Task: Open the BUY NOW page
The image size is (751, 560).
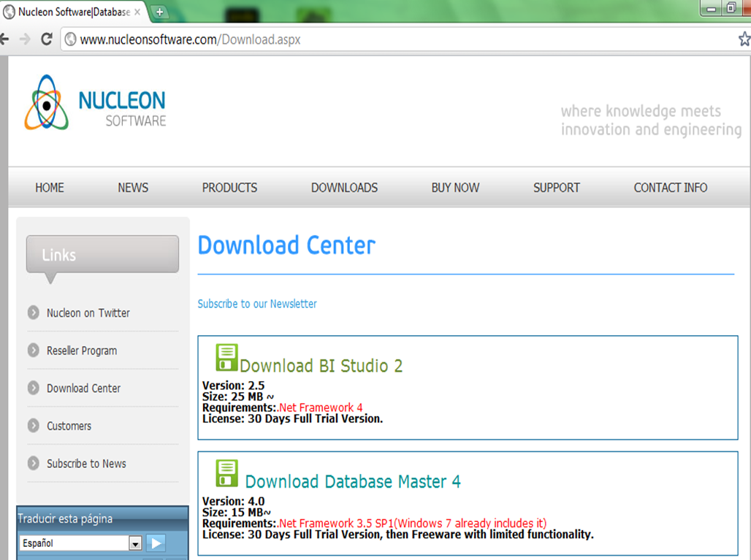Action: (455, 188)
